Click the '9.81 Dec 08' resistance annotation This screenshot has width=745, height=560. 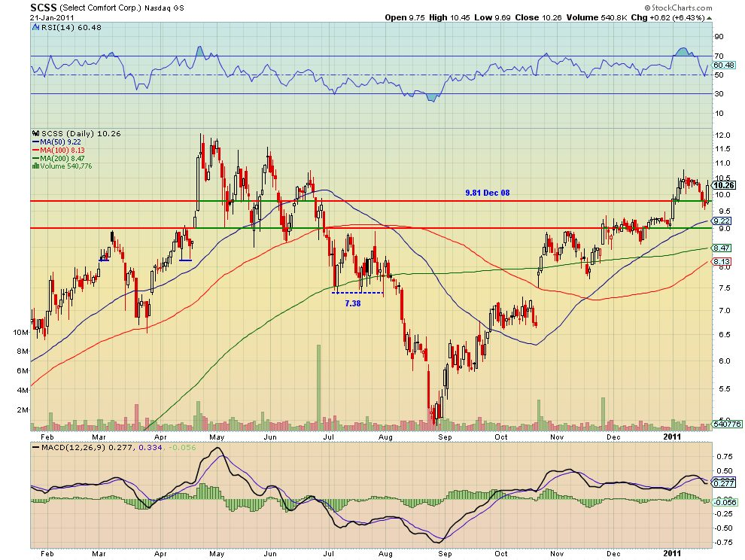[488, 193]
